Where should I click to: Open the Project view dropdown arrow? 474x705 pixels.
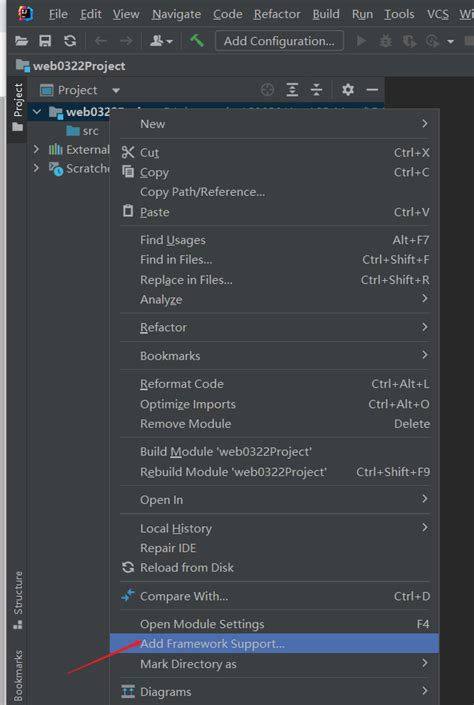point(116,90)
